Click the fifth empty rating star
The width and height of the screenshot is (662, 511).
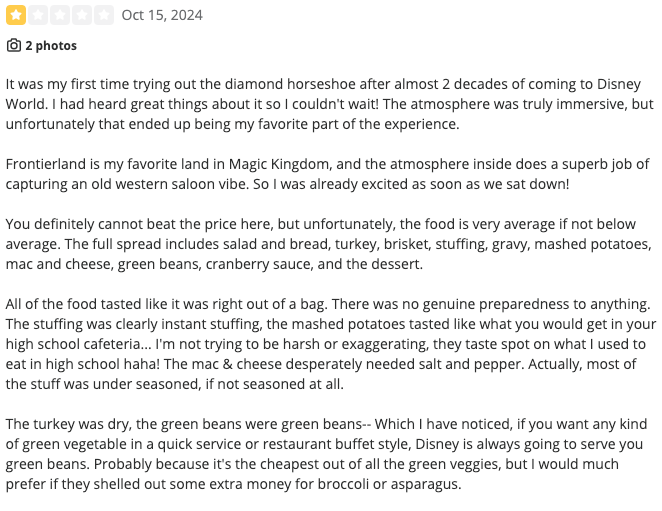[104, 15]
